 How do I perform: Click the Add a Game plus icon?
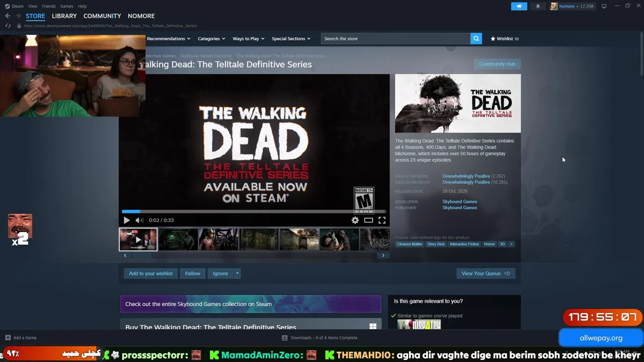click(8, 338)
